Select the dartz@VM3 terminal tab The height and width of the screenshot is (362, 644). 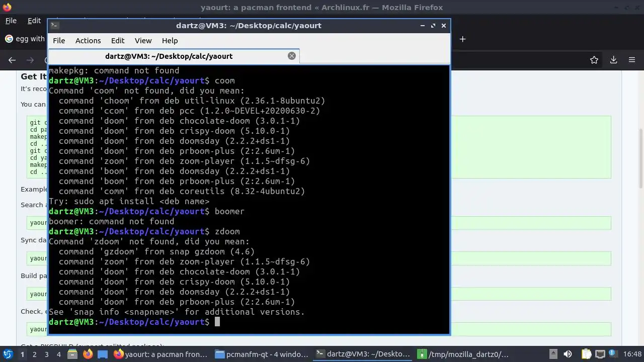[174, 56]
